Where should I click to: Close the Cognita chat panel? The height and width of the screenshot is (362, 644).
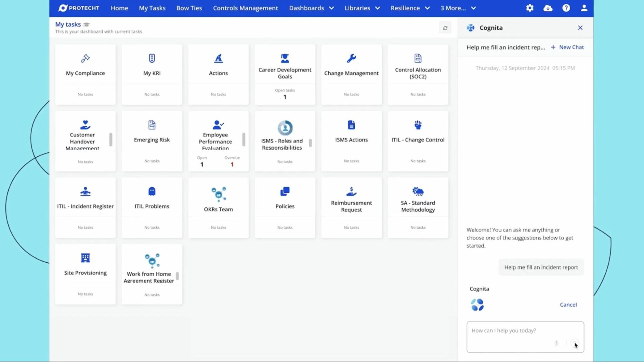point(580,28)
